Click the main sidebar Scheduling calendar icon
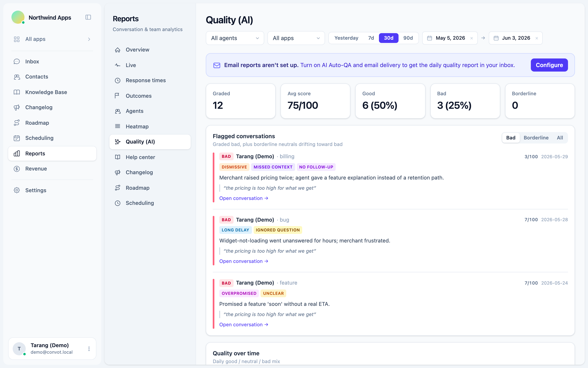The height and width of the screenshot is (368, 588). (17, 138)
